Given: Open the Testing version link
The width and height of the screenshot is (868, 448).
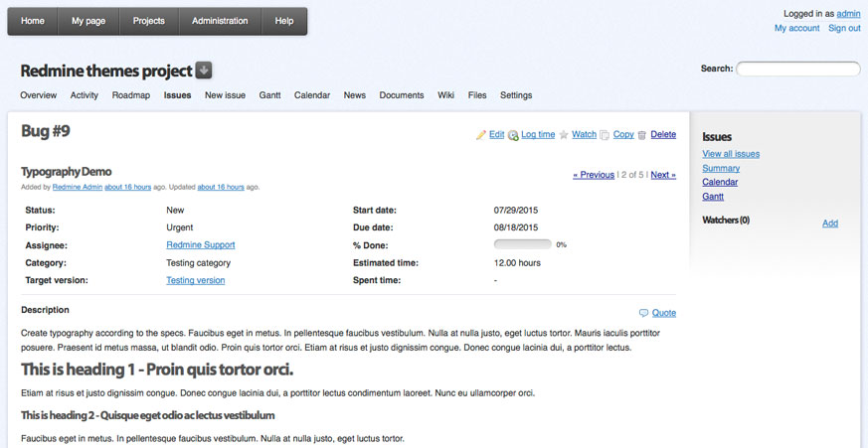Looking at the screenshot, I should click(196, 280).
